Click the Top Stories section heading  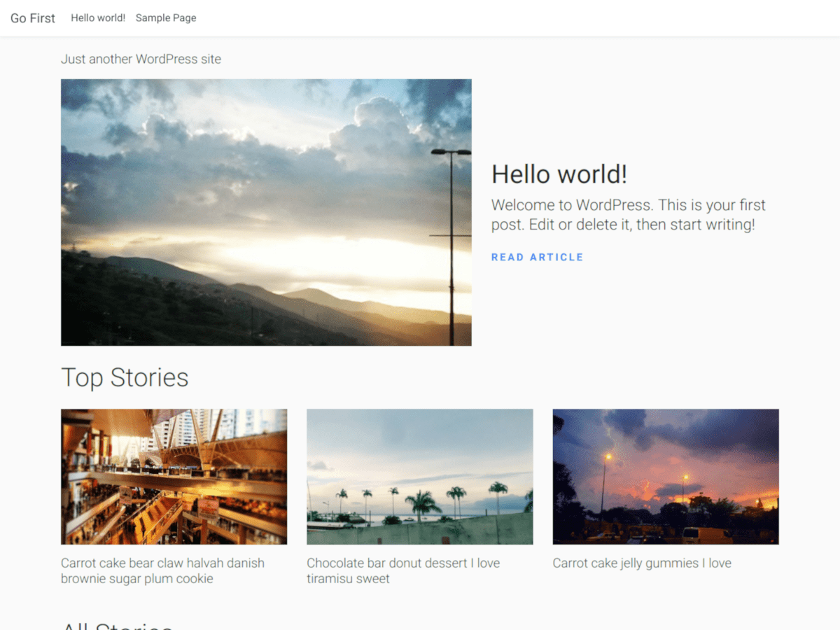(x=125, y=377)
